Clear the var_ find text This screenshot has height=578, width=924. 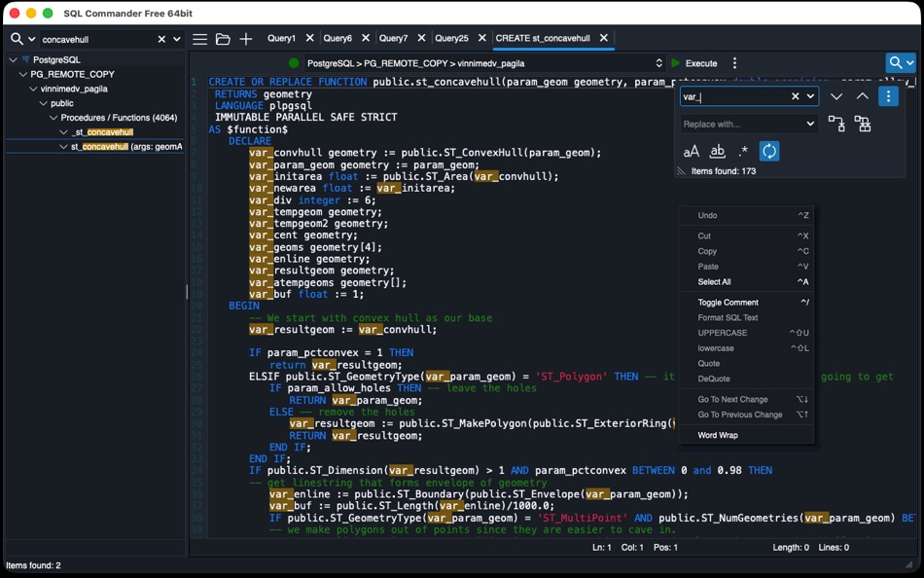795,96
